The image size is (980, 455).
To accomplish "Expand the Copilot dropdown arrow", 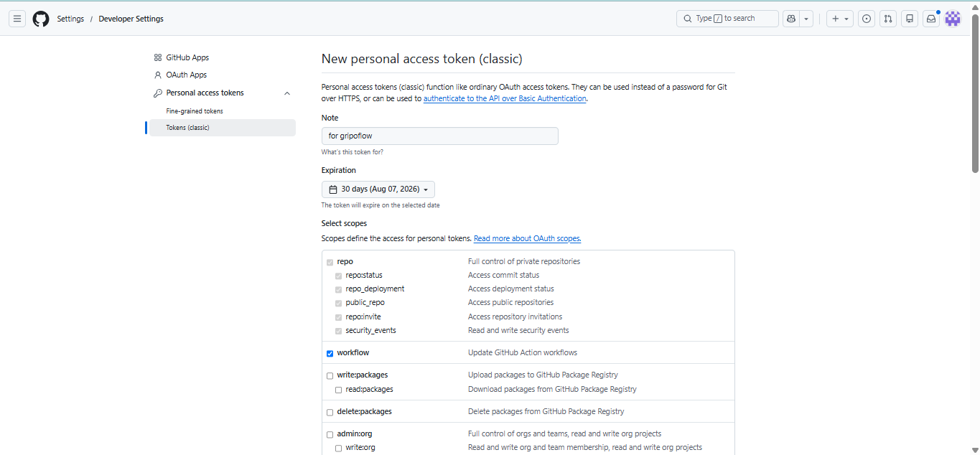I will point(806,19).
